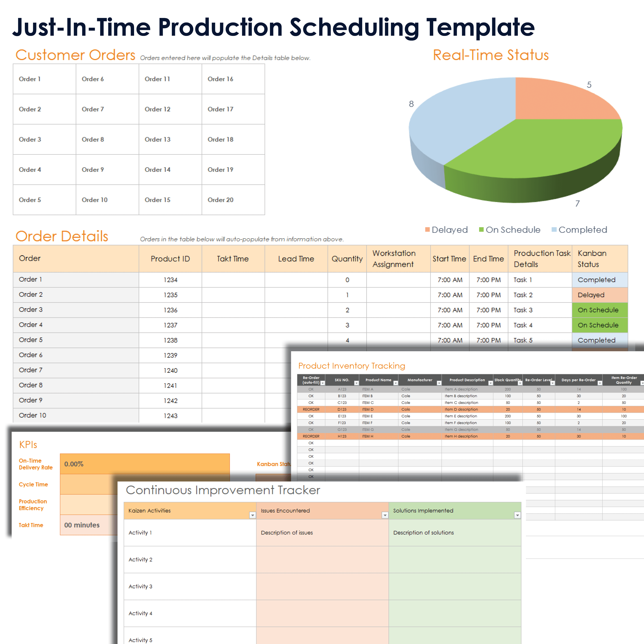Screen dimensions: 644x644
Task: Select the Item F description cell
Action: pyautogui.click(x=467, y=423)
